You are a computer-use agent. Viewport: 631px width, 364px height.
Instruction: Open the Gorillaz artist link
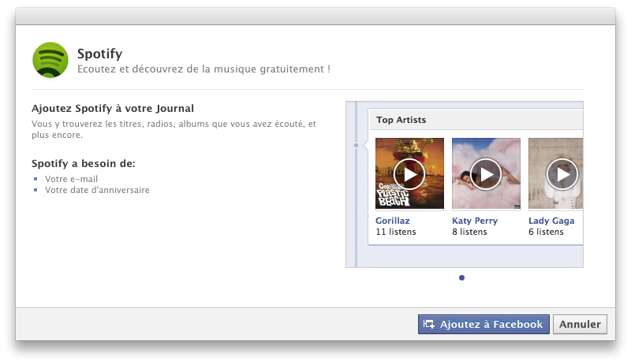point(392,221)
